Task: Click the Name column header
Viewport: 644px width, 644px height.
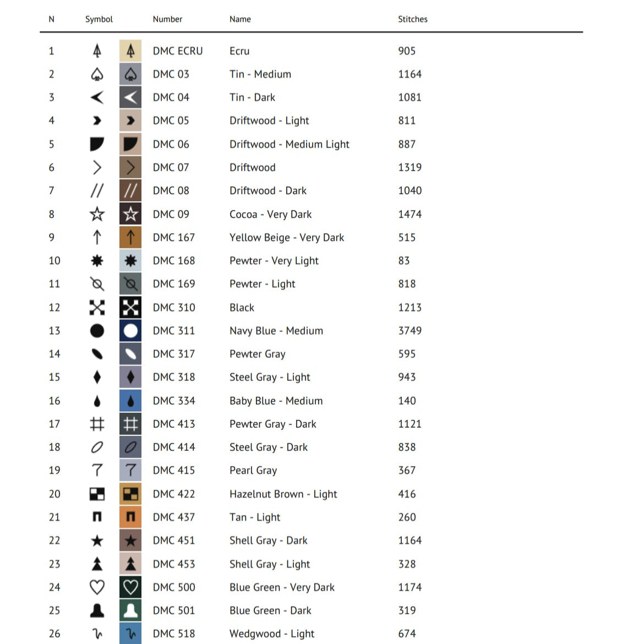Action: click(x=240, y=19)
